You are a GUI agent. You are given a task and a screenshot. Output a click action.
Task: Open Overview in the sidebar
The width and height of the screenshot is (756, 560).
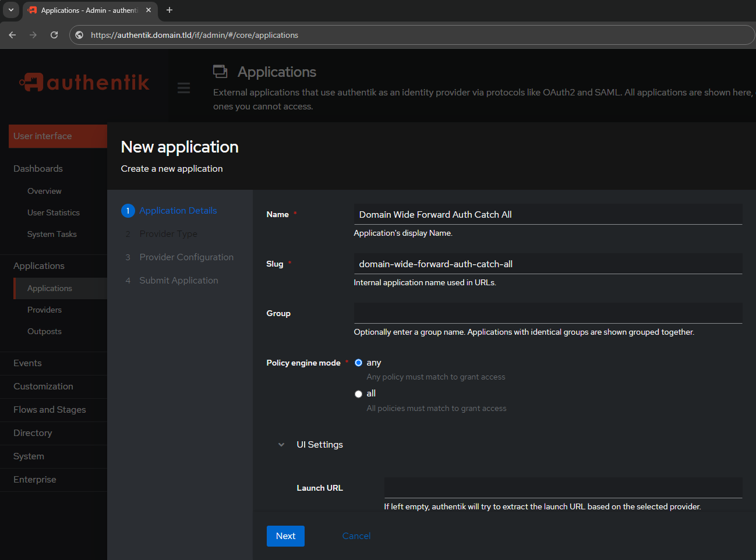click(x=44, y=191)
